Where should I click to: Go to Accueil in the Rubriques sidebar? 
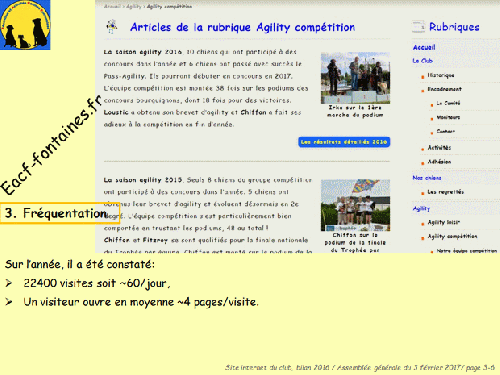tap(424, 47)
